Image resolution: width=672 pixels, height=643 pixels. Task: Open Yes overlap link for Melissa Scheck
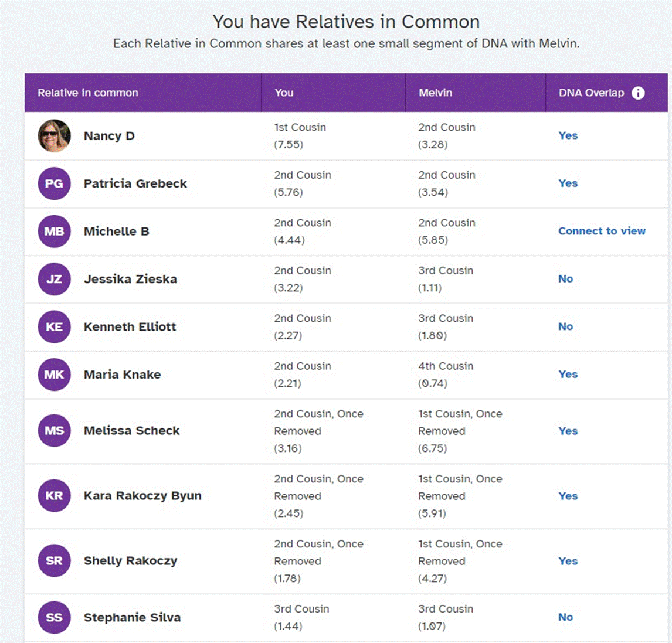(568, 431)
